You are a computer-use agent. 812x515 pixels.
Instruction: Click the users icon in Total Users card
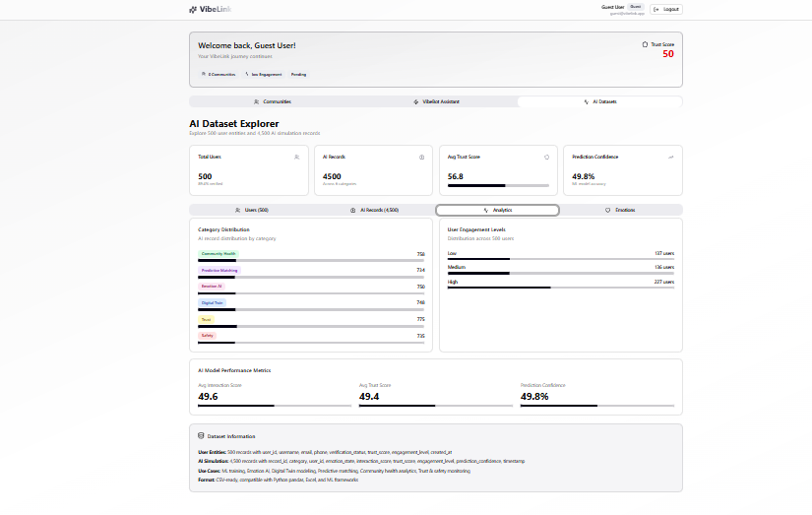[296, 157]
